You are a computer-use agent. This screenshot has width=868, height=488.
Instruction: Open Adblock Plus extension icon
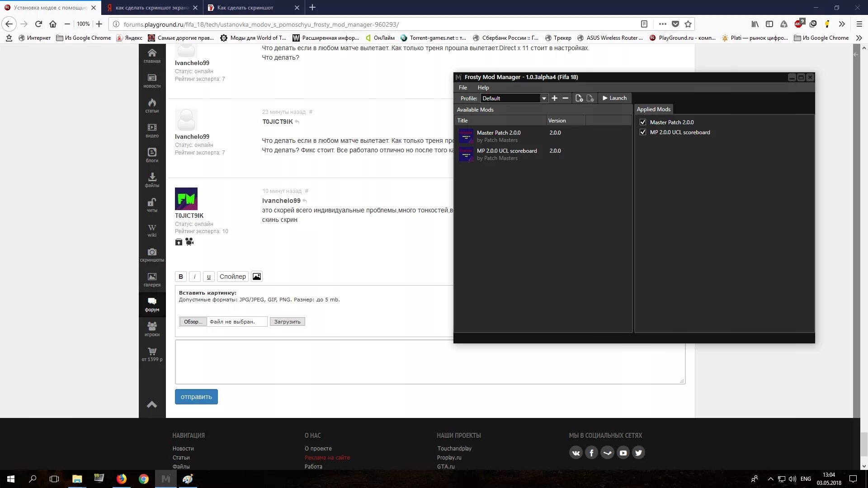[x=799, y=23]
